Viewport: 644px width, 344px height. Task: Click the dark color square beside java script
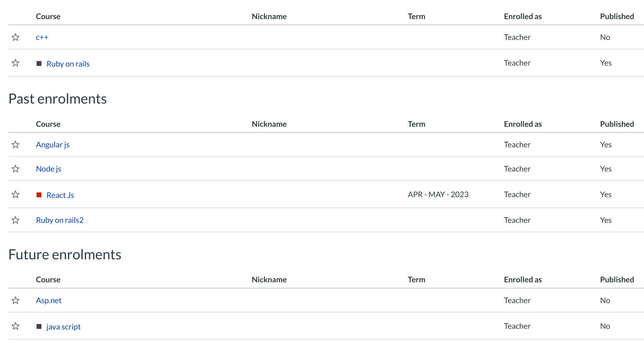coord(39,327)
